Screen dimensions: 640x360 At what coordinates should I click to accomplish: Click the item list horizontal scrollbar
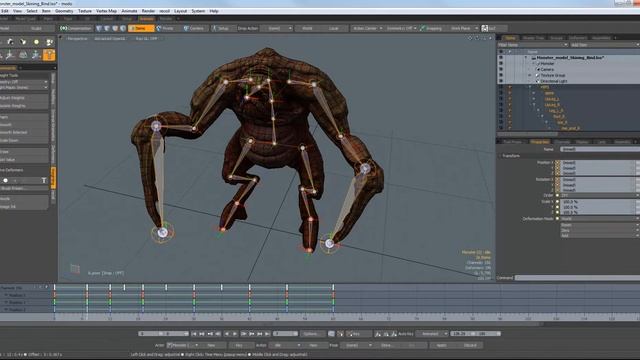tap(527, 134)
